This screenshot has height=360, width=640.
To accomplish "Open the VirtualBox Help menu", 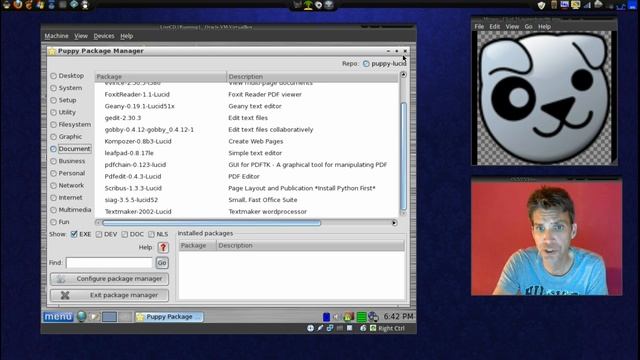I will tap(127, 36).
